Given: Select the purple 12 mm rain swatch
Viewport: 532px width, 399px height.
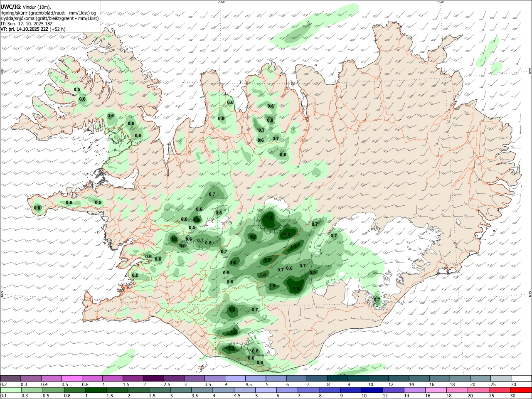Looking at the screenshot, I should tap(393, 390).
